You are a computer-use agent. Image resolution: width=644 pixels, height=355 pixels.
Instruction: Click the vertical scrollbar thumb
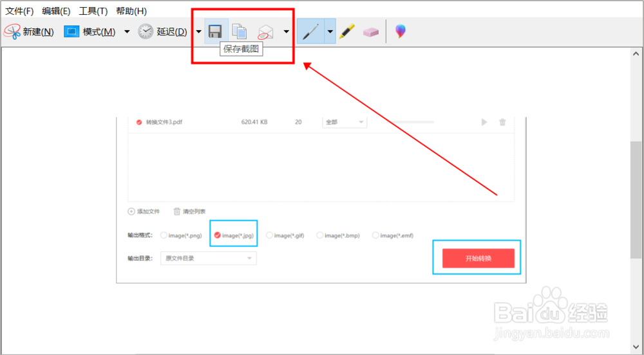(636, 199)
